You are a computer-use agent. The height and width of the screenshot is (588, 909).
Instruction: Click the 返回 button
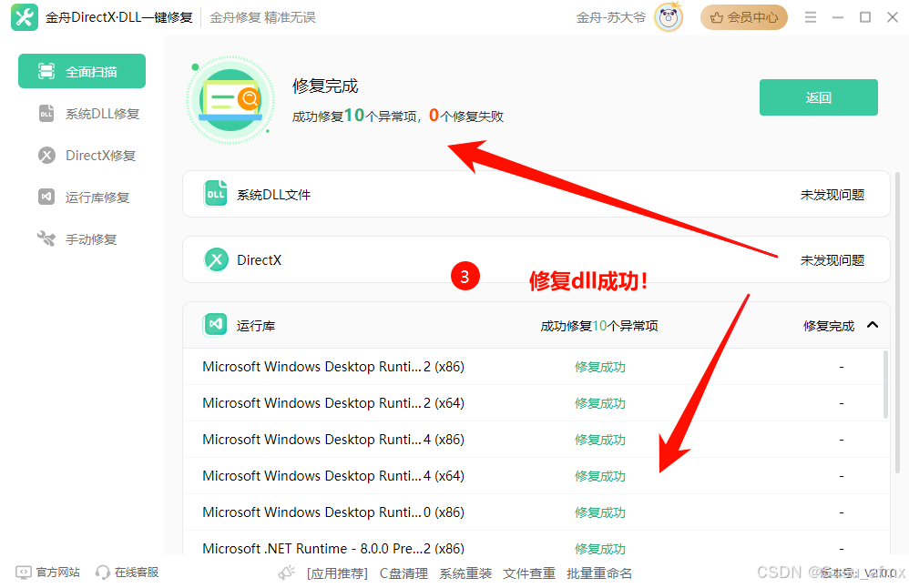(x=819, y=97)
